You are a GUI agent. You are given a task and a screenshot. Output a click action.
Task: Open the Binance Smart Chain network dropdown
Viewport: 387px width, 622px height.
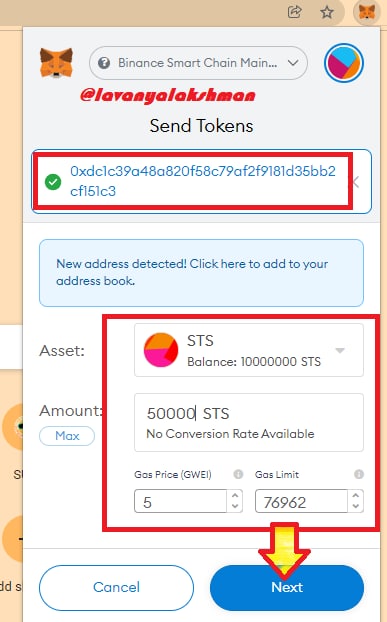(198, 63)
